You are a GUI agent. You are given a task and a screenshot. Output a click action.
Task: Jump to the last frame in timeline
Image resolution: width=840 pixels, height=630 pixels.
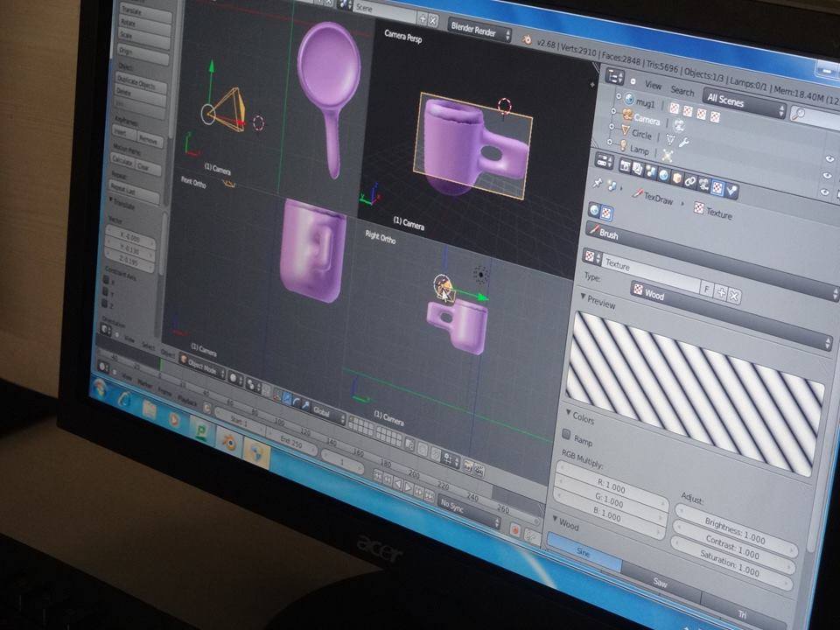click(429, 495)
